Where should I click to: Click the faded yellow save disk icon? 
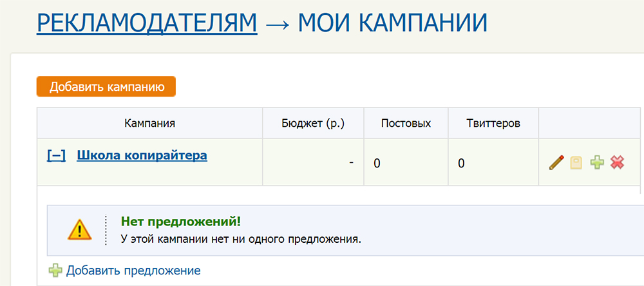[x=576, y=163]
